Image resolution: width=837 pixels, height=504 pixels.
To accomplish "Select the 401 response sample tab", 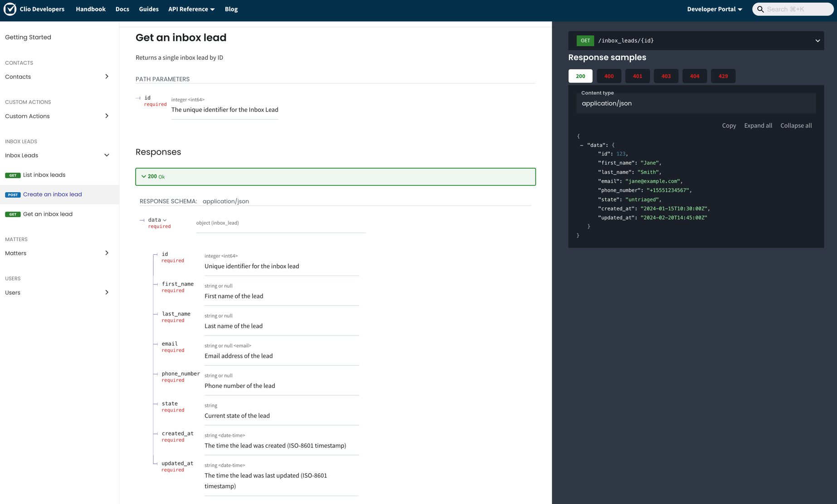I will click(x=637, y=76).
